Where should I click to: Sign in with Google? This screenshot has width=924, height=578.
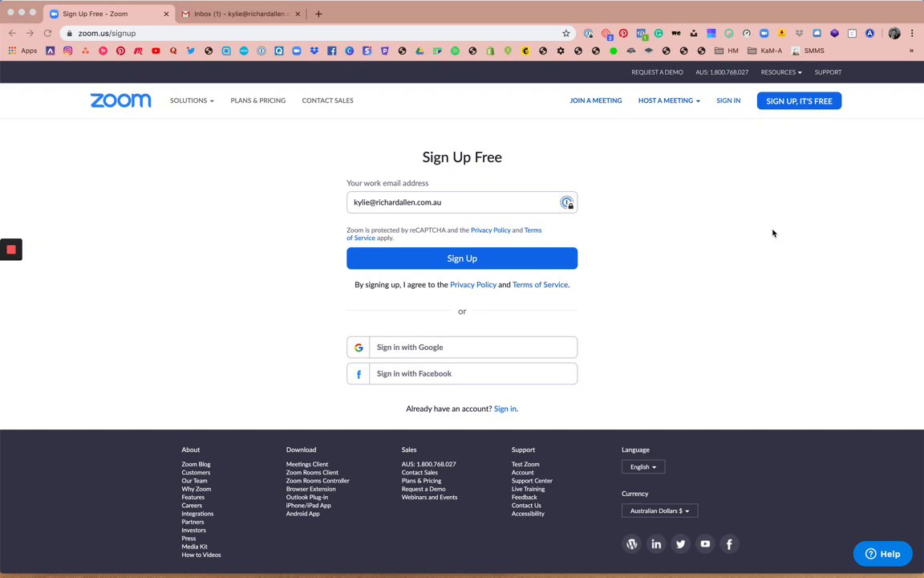(462, 348)
